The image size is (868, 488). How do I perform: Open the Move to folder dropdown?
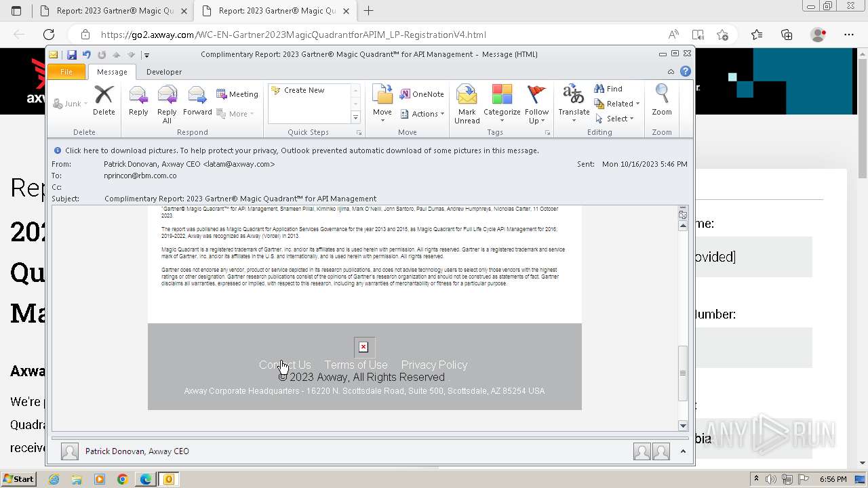[382, 104]
